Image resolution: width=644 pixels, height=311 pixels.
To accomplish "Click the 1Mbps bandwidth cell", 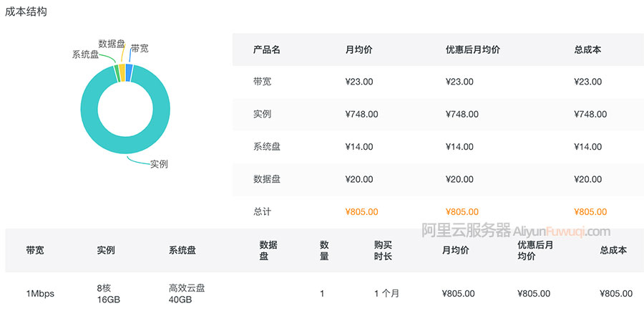I will coord(40,293).
